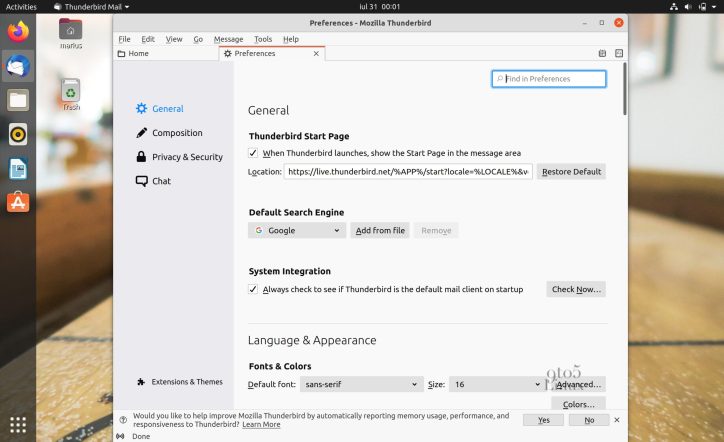The image size is (724, 442).
Task: Open Firefox from the dock
Action: click(18, 32)
